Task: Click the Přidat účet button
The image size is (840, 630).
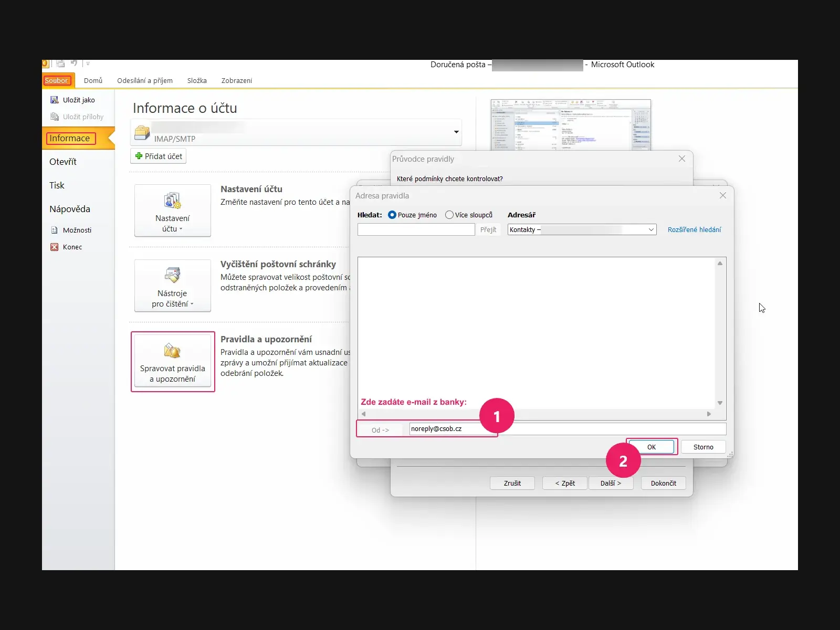Action: pyautogui.click(x=158, y=156)
